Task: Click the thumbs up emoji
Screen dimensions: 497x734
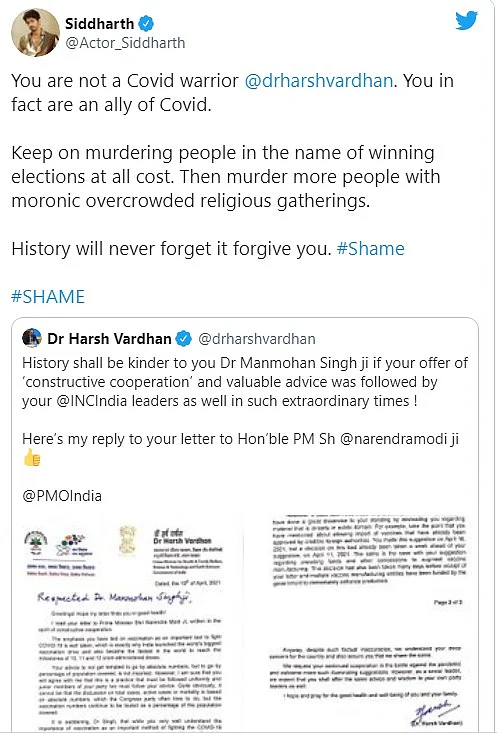Action: (x=32, y=457)
